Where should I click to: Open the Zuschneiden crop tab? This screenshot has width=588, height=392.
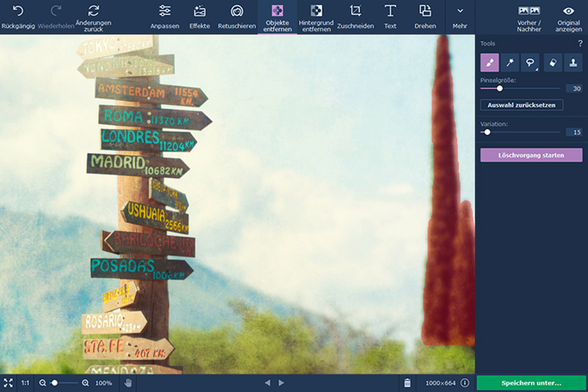tap(355, 17)
